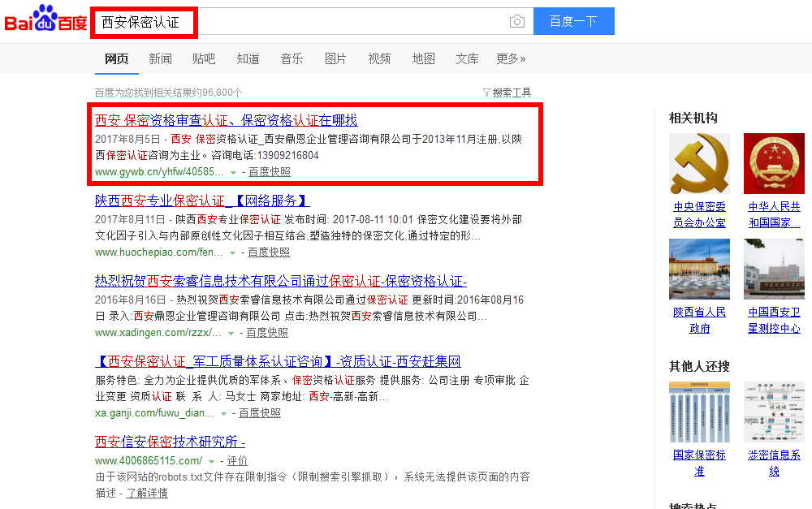The height and width of the screenshot is (509, 812).
Task: Click the date 2017年8月5日 in first result
Action: point(127,140)
